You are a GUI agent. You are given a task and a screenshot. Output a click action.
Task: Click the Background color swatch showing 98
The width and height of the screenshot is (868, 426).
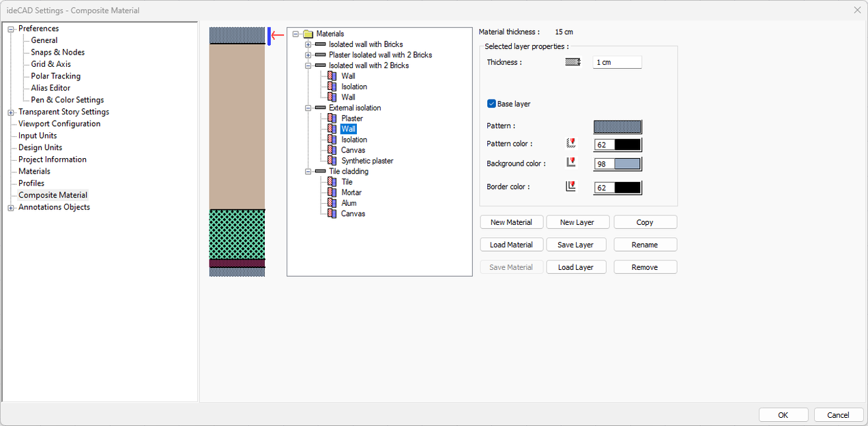[x=618, y=163]
